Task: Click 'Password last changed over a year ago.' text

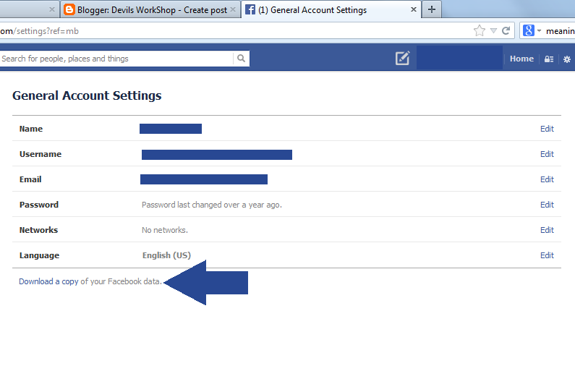Action: pos(212,205)
